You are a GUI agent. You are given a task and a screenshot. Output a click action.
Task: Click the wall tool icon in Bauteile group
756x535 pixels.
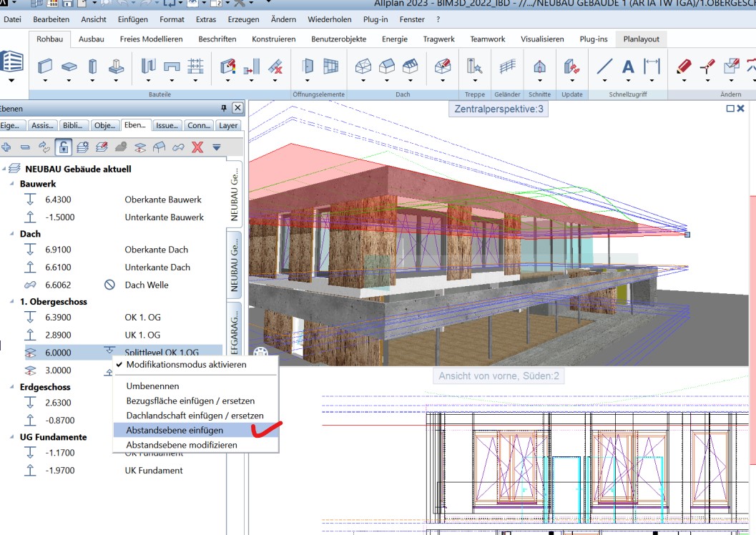[45, 67]
